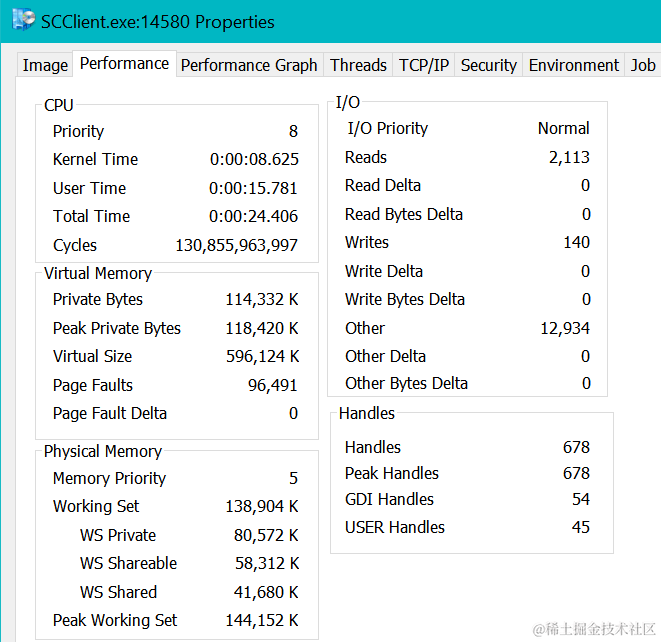Select the Virtual Size value 596,124 K
661x642 pixels.
tap(262, 357)
